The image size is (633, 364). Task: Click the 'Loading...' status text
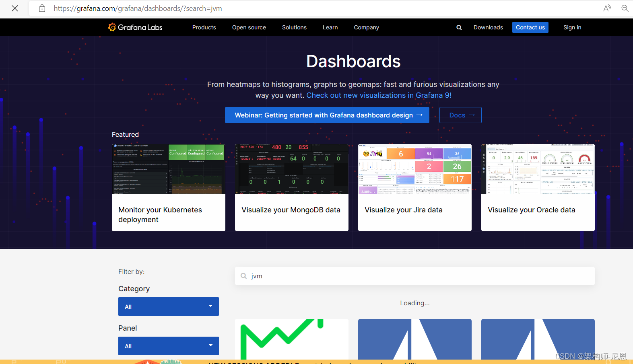click(415, 303)
